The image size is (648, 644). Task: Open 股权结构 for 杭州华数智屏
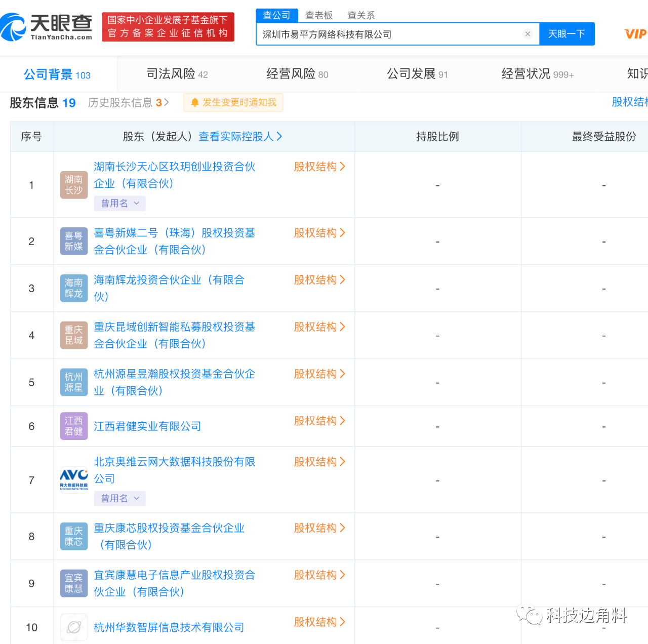click(x=319, y=622)
